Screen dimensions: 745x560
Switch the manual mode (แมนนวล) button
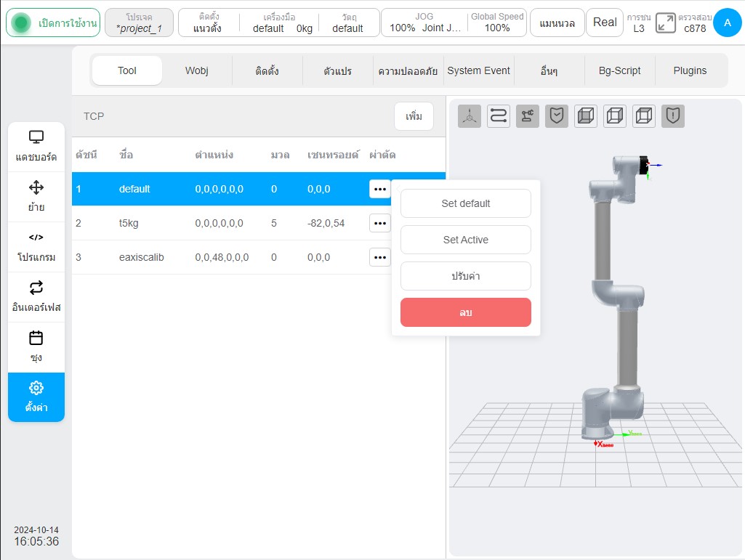tap(557, 23)
